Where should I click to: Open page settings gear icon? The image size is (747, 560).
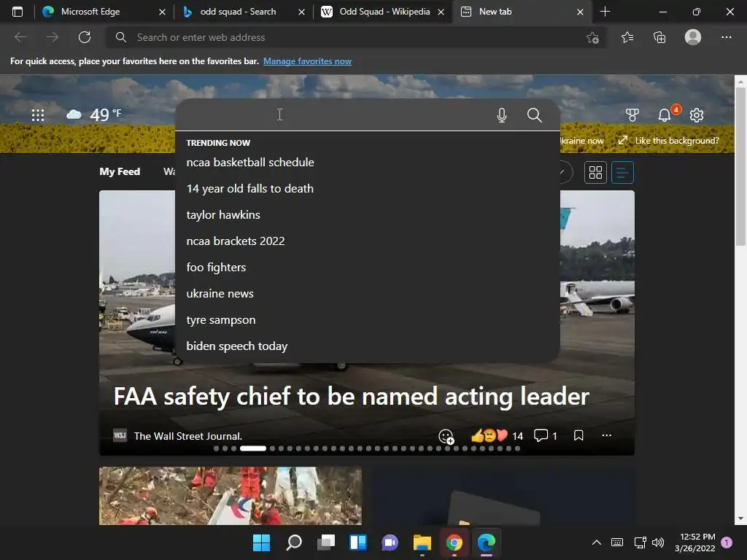[x=697, y=114]
